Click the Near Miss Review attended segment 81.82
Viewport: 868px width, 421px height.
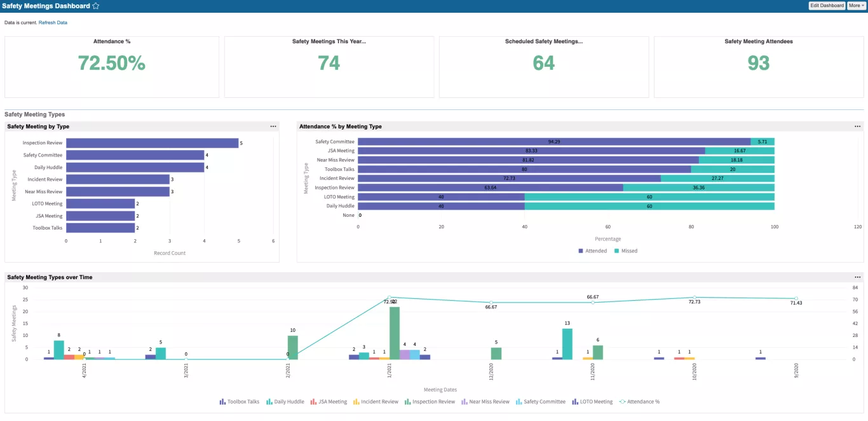(x=528, y=160)
